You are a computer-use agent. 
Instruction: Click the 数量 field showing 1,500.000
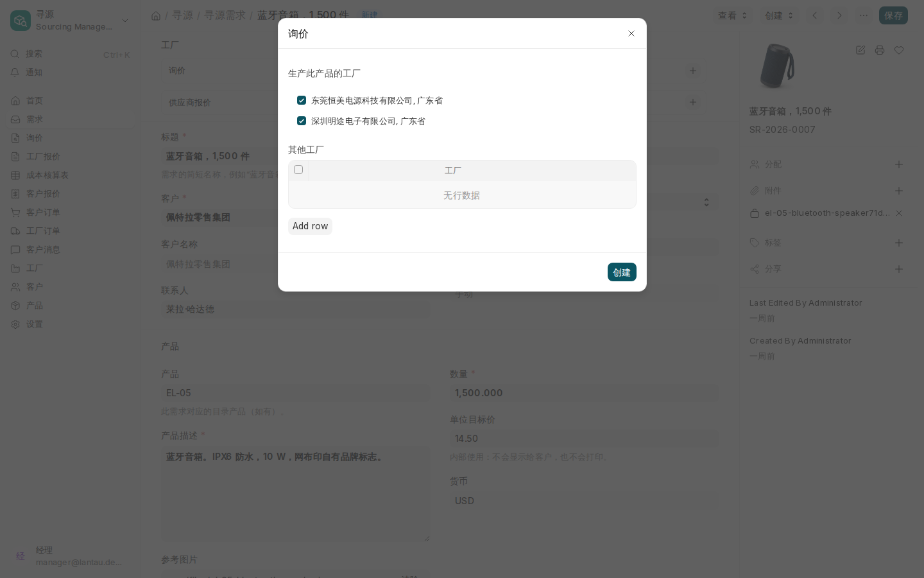[584, 393]
